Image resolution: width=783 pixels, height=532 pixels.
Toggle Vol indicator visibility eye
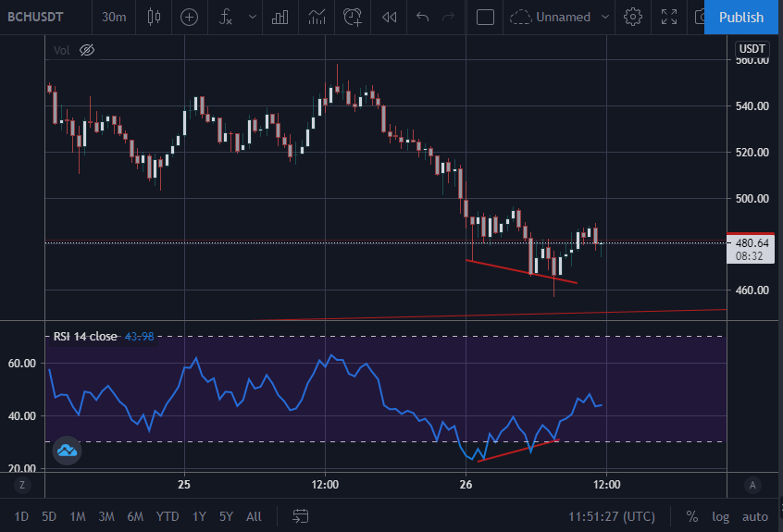click(87, 50)
